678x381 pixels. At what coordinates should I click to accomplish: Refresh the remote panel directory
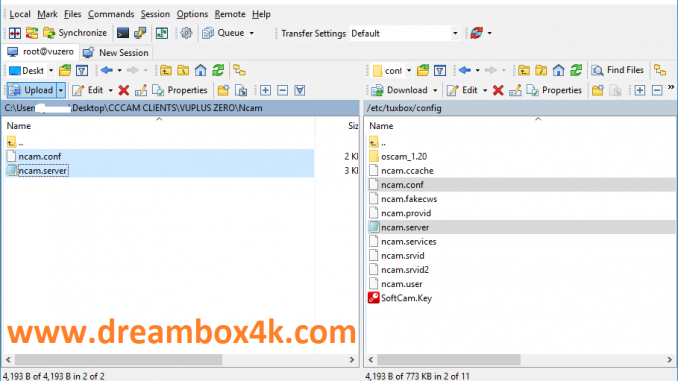tap(576, 70)
